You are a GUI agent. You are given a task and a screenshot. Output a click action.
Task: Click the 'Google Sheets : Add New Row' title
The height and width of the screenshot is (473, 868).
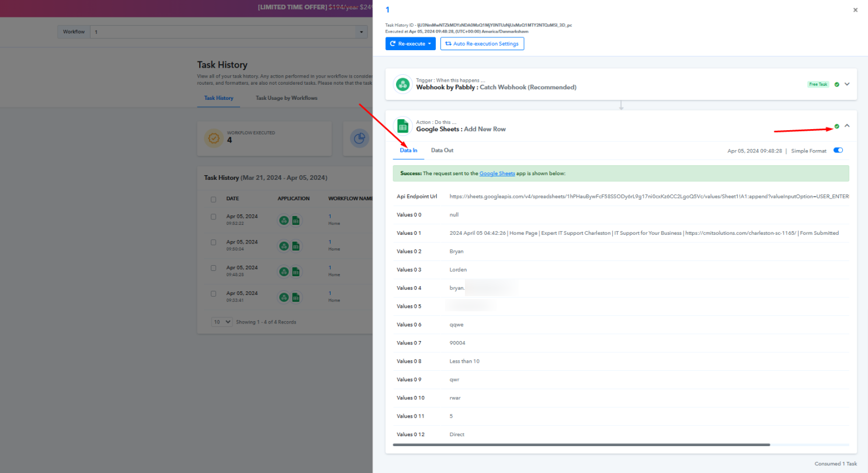(x=461, y=129)
